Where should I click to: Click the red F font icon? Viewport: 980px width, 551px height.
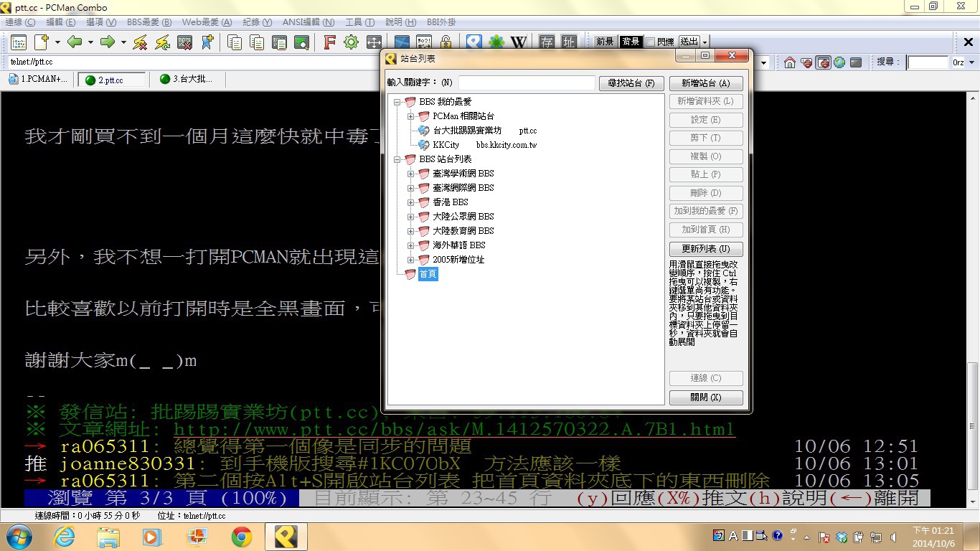(x=329, y=42)
